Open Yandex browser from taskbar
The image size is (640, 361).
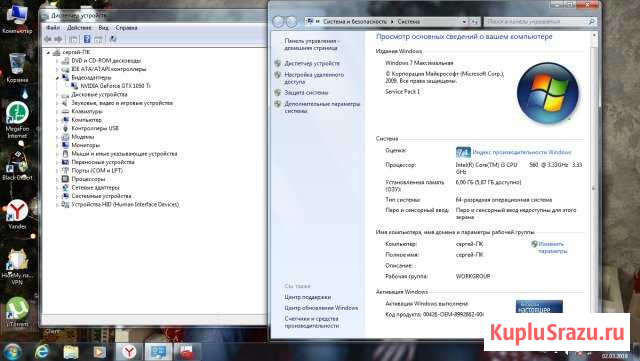(129, 352)
